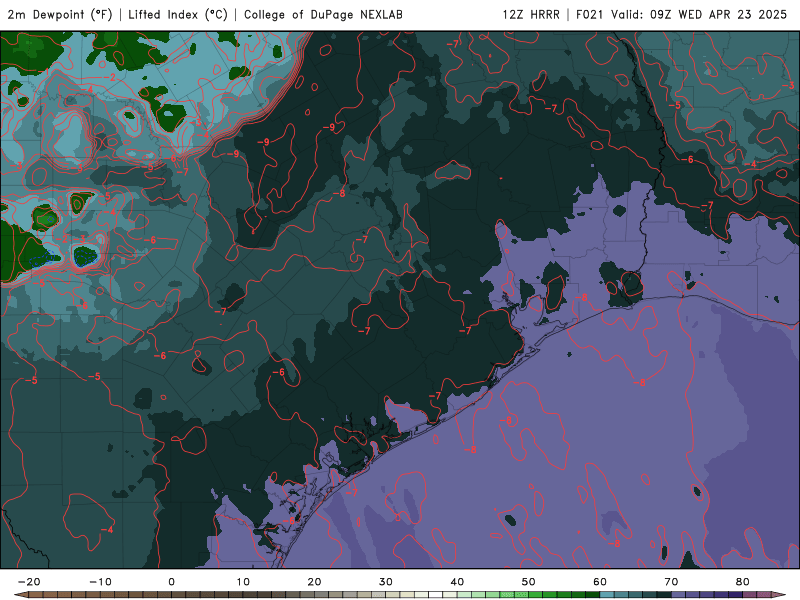Click the 30 tick label on the colorbar
This screenshot has height=600, width=800.
click(x=386, y=582)
